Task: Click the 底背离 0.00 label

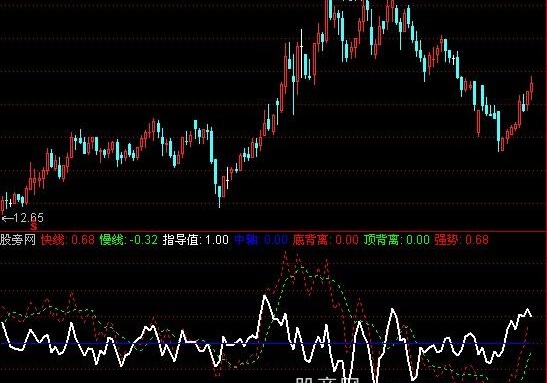Action: (x=325, y=240)
